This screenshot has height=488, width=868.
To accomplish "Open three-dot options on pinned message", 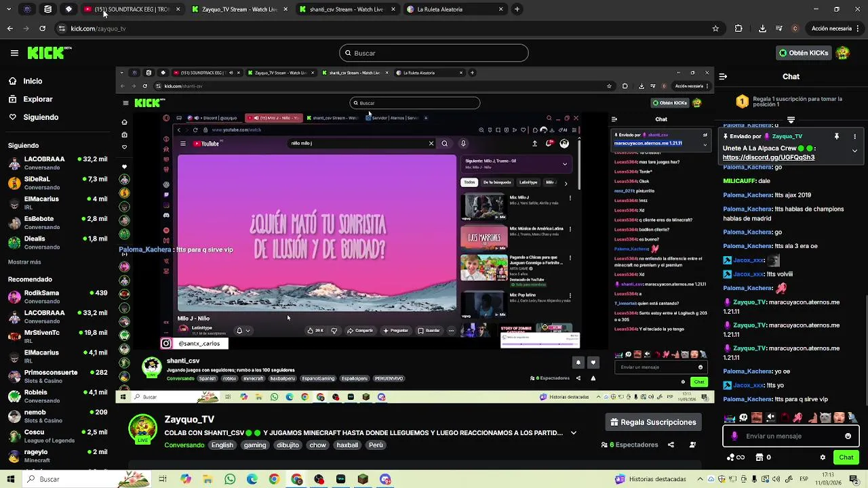I will click(x=854, y=136).
